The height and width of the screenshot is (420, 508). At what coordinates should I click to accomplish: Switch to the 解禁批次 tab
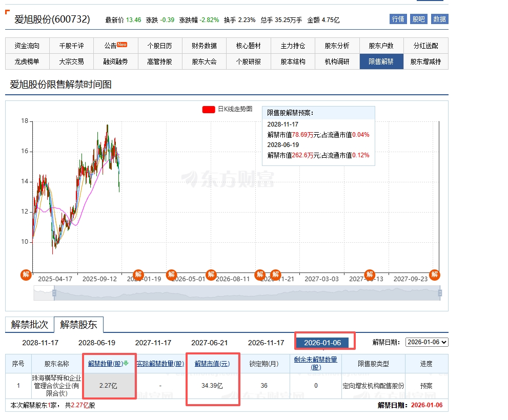click(x=30, y=324)
